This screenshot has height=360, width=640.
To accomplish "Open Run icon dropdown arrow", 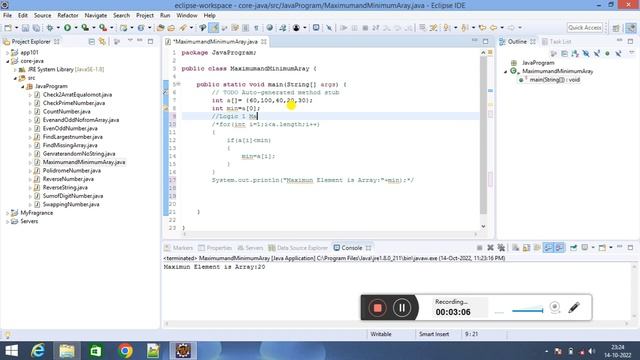I will [76, 28].
